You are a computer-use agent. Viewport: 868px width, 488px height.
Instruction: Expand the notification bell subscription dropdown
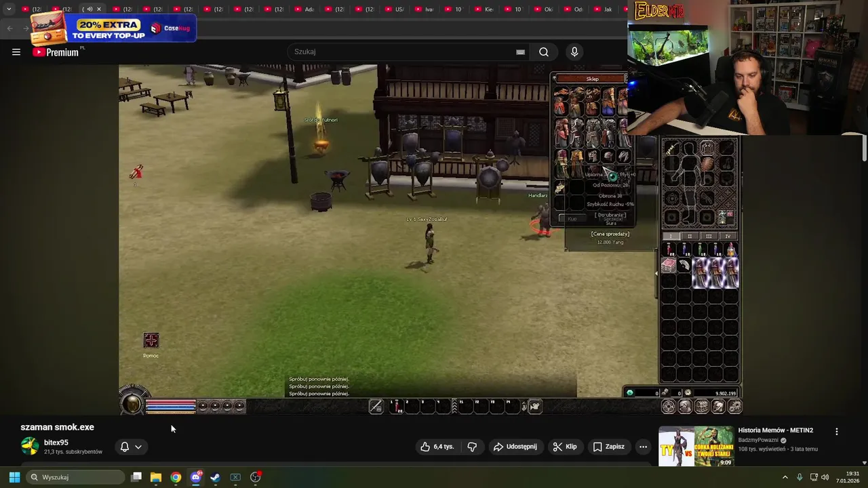tap(131, 447)
